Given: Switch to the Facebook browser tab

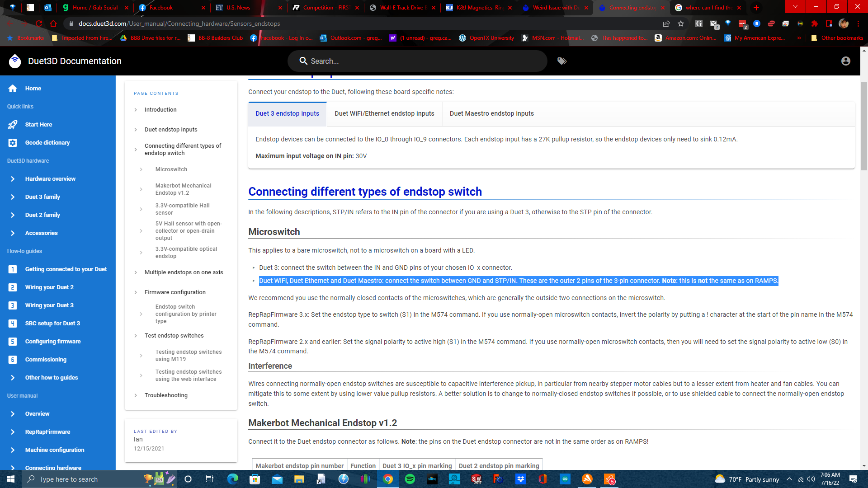Looking at the screenshot, I should [x=172, y=8].
